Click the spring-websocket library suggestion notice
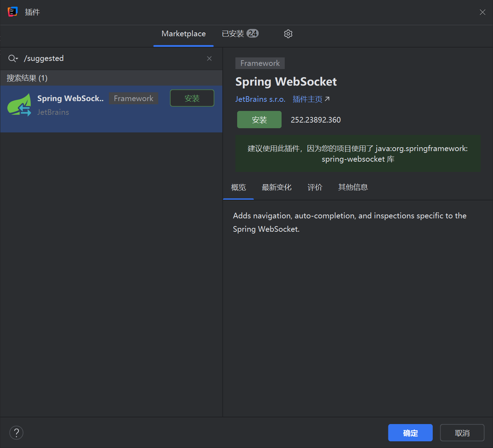Image resolution: width=493 pixels, height=448 pixels. [358, 154]
